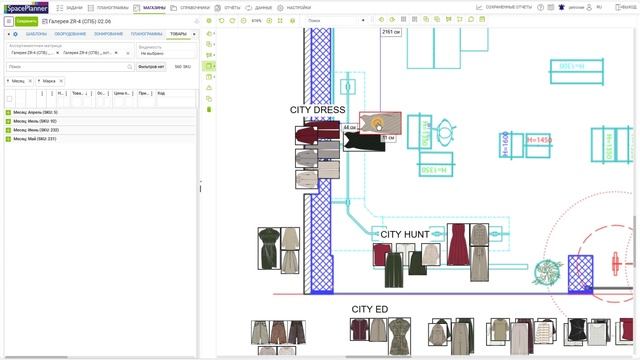Open the МАГАЗИНЫ menu item

coord(149,8)
